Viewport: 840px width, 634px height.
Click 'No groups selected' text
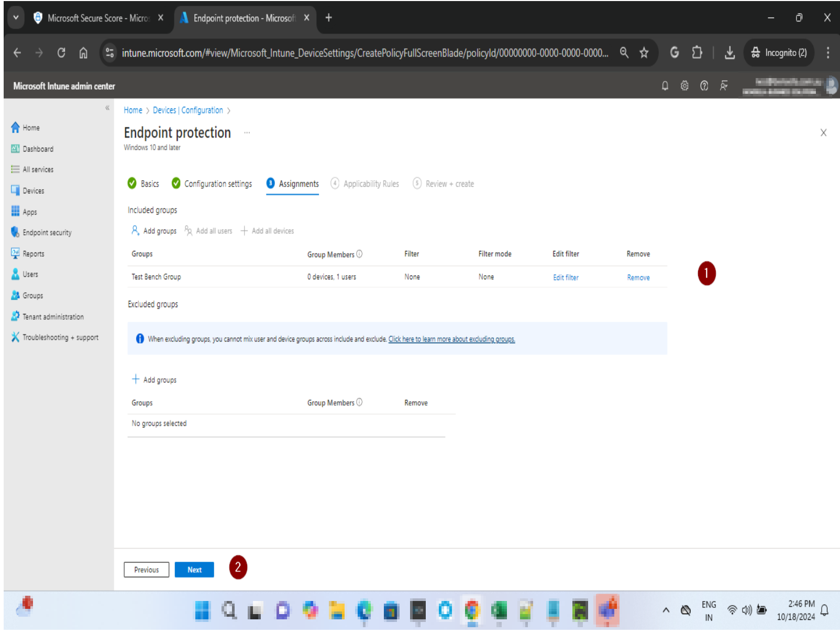[159, 423]
